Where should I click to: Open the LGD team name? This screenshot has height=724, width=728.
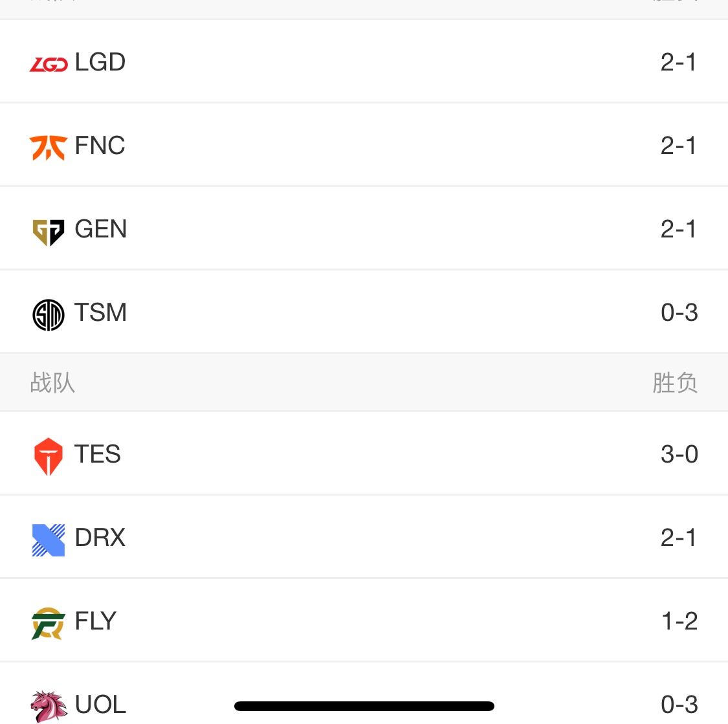(x=100, y=61)
